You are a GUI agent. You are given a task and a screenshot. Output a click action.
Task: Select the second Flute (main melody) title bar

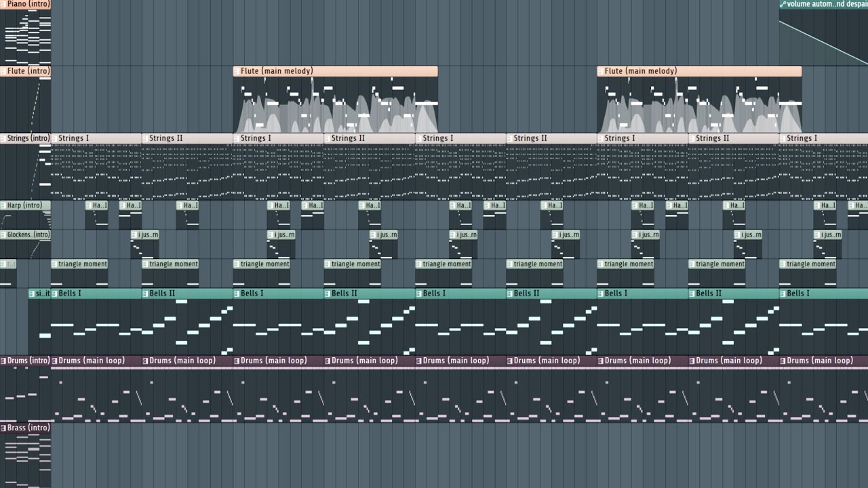tap(699, 71)
